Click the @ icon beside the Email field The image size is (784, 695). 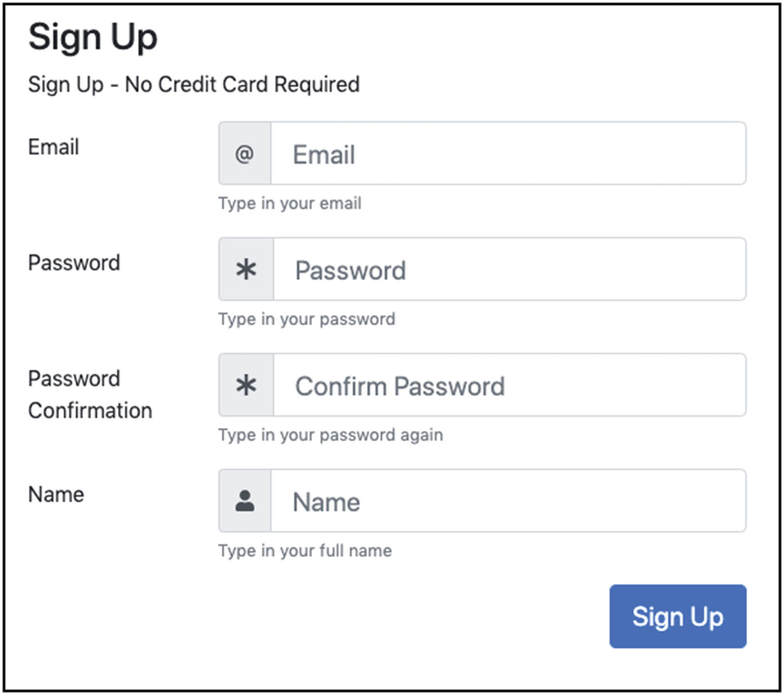(244, 154)
